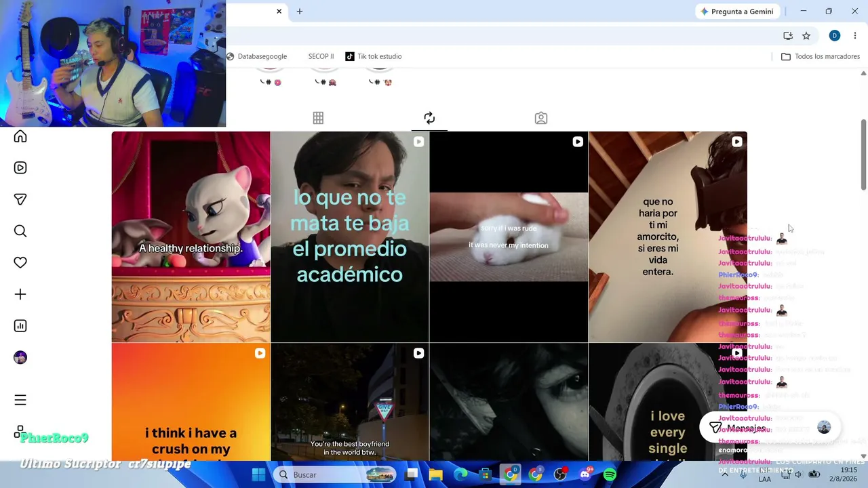This screenshot has width=868, height=488.
Task: Click the page vertical scrollbar thumb
Action: coord(863,155)
